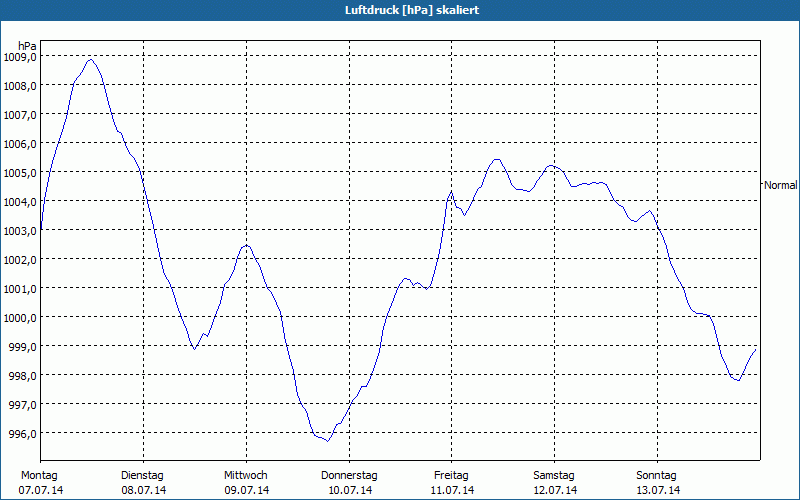Select the 'Montag' day label
The height and width of the screenshot is (500, 800).
tap(39, 476)
